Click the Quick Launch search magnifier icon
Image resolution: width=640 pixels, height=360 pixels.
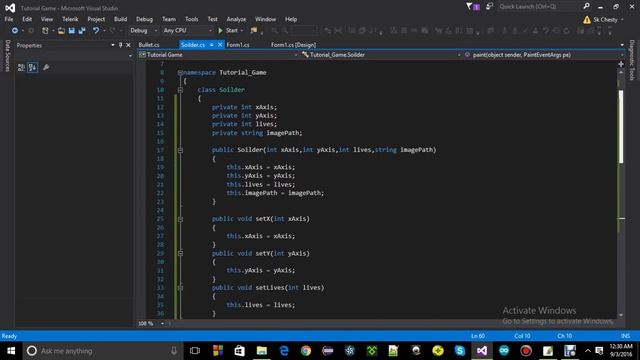[586, 7]
